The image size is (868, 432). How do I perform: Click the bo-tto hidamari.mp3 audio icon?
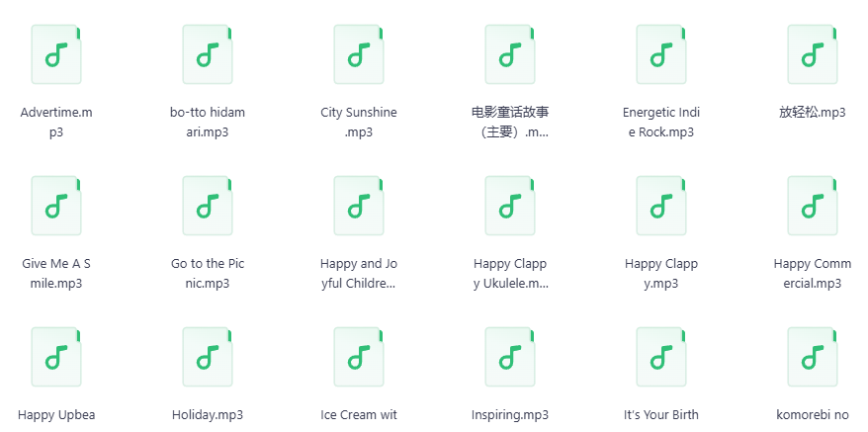pyautogui.click(x=208, y=54)
